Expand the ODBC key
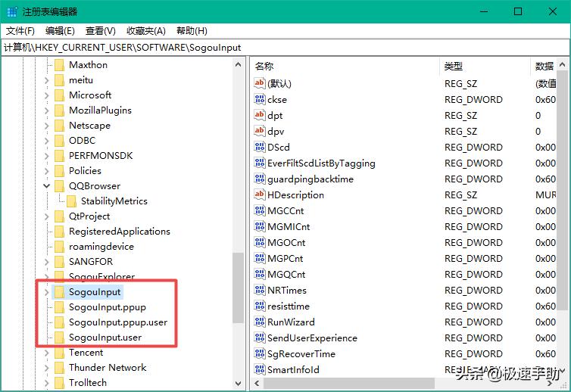The width and height of the screenshot is (571, 392). [x=47, y=141]
